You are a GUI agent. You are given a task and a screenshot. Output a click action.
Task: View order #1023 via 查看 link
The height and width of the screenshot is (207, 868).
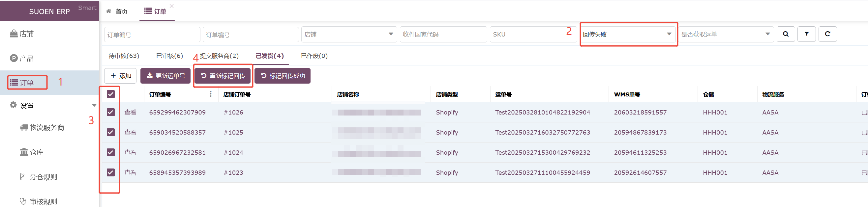click(130, 173)
